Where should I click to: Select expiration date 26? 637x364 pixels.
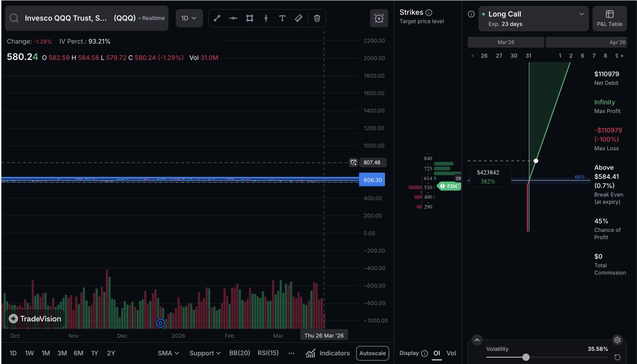tap(484, 56)
